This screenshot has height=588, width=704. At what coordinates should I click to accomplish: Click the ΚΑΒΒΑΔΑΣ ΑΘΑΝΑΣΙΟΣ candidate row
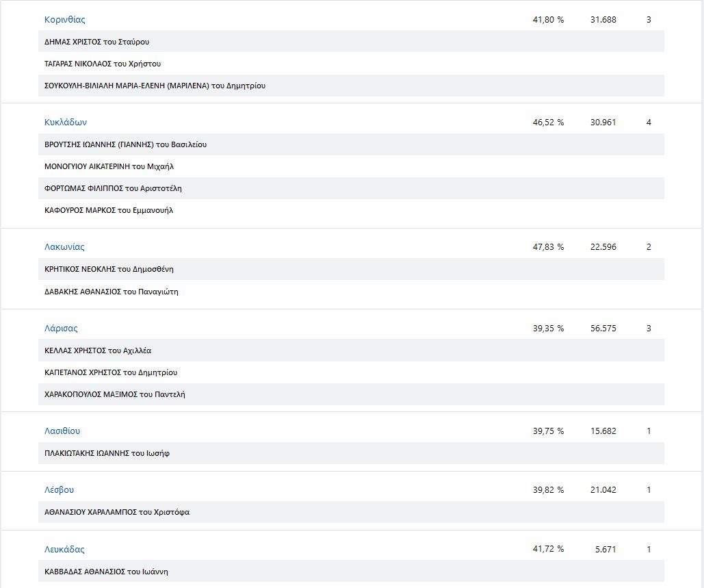click(106, 572)
